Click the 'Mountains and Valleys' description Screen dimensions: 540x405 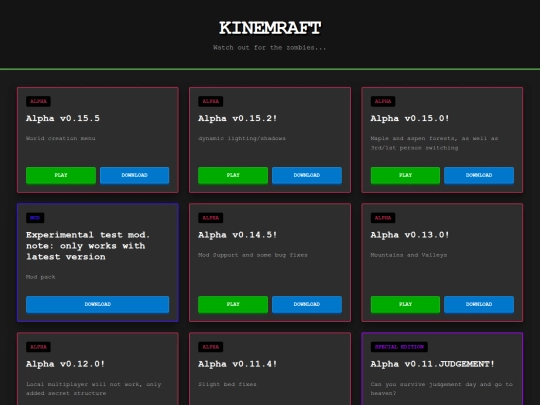click(x=409, y=255)
